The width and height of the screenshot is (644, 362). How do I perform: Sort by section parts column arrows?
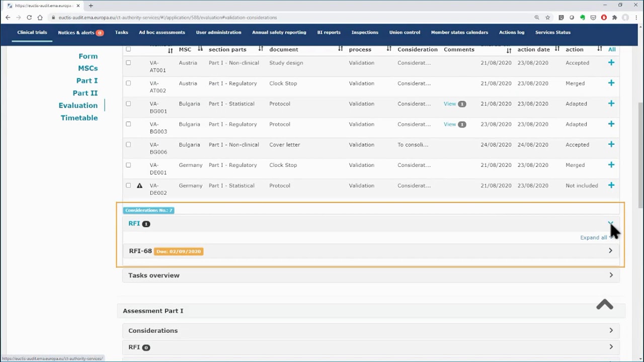point(261,49)
